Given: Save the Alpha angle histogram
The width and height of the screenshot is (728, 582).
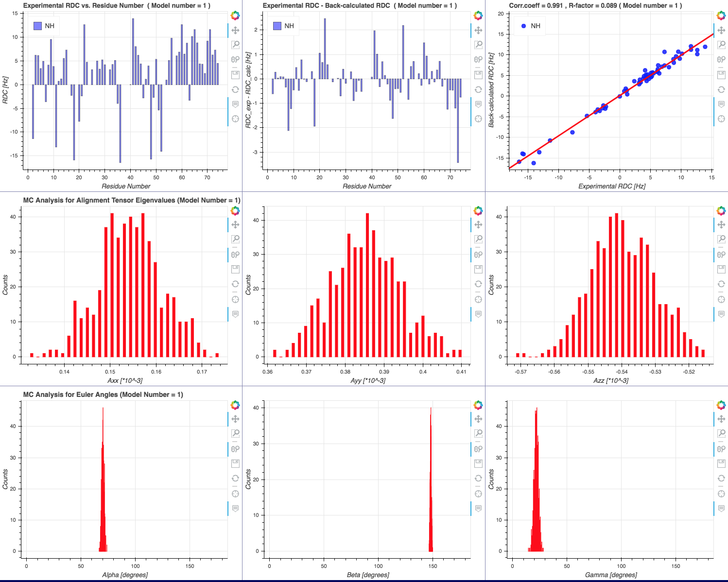Looking at the screenshot, I should point(235,463).
